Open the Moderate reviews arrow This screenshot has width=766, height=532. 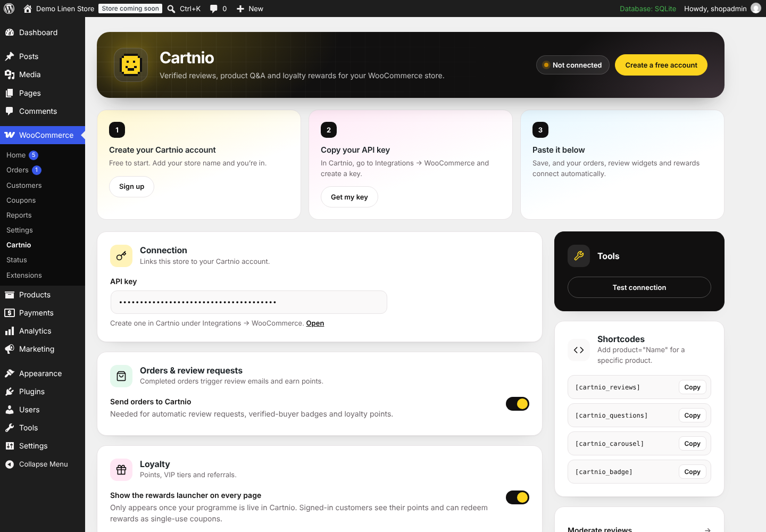pos(707,530)
